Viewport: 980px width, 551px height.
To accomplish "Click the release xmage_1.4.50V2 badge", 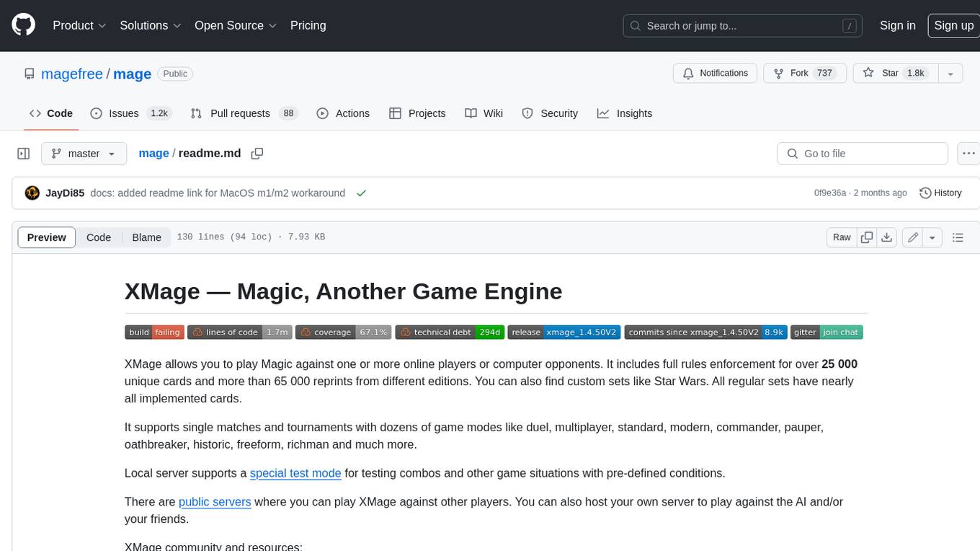I will point(564,332).
